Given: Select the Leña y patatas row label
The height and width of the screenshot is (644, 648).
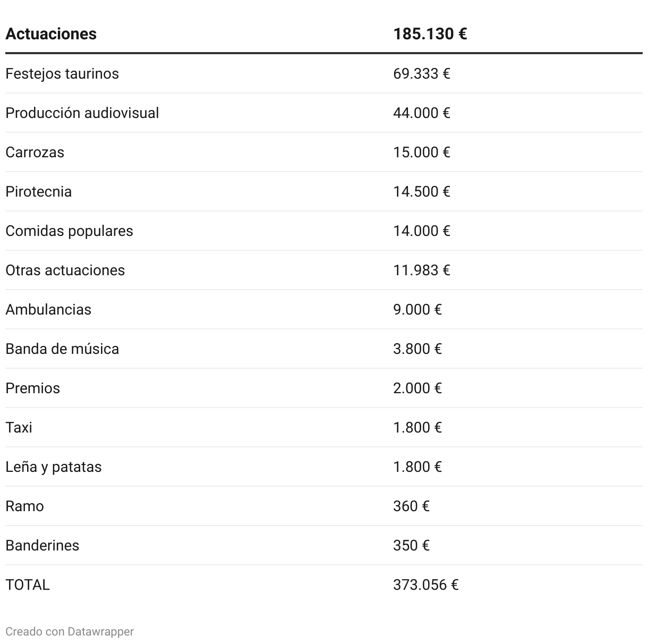Looking at the screenshot, I should [x=54, y=467].
